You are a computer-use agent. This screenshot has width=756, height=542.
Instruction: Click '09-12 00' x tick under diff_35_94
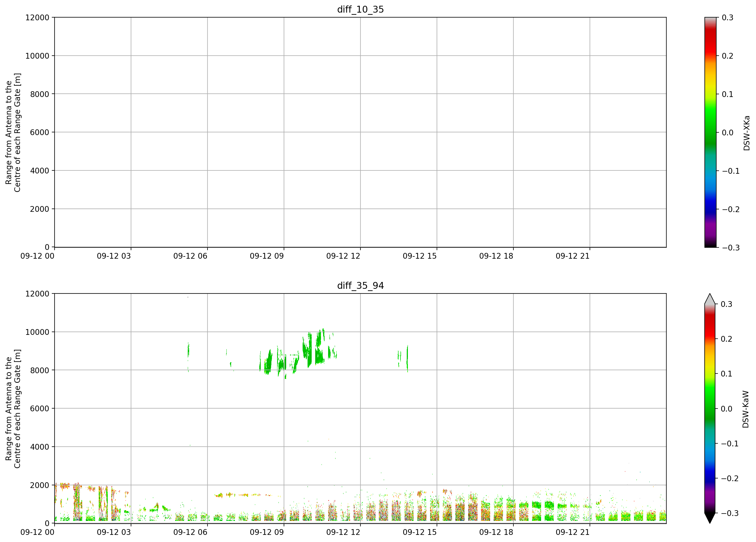pos(37,532)
